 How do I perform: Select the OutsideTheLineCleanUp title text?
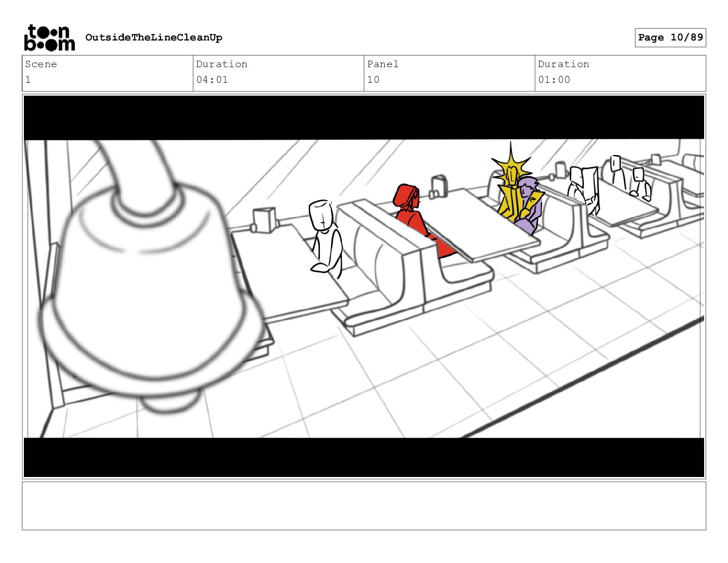(154, 37)
